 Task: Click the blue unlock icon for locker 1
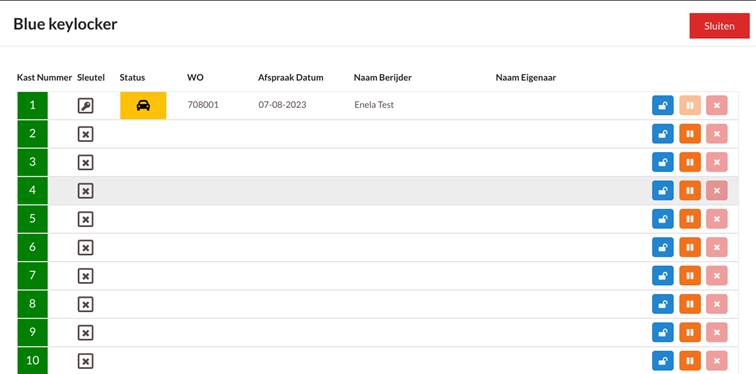663,106
